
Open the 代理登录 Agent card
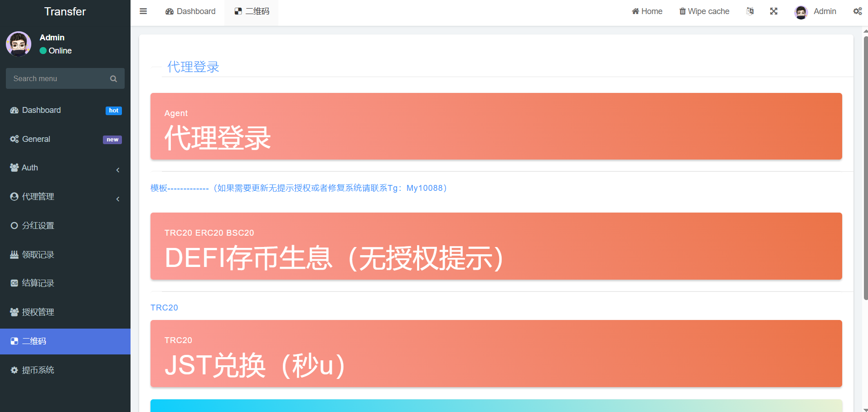tap(496, 126)
